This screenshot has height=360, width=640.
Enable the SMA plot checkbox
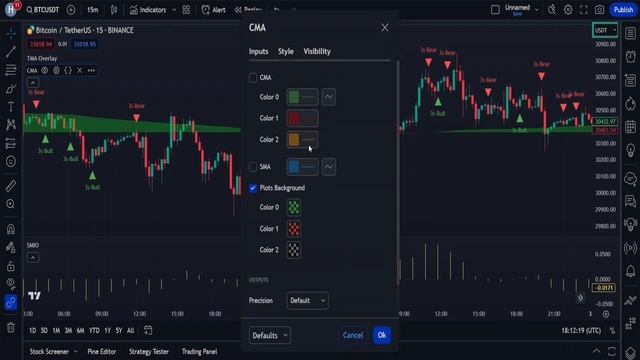(253, 167)
